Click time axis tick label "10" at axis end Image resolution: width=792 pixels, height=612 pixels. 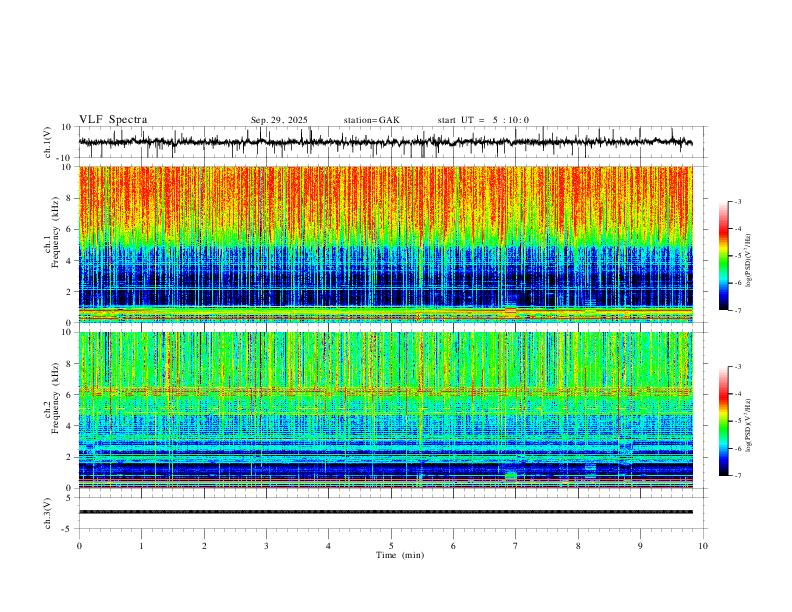coord(703,546)
